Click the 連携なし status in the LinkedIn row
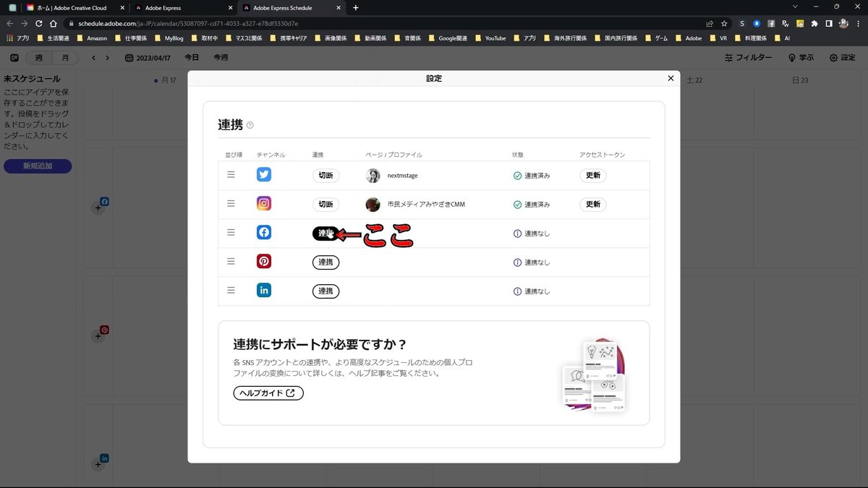Viewport: 868px width, 488px height. tap(531, 291)
